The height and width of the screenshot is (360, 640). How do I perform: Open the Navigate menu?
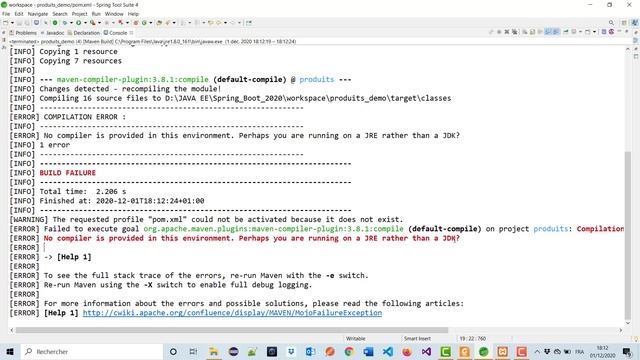pos(38,14)
